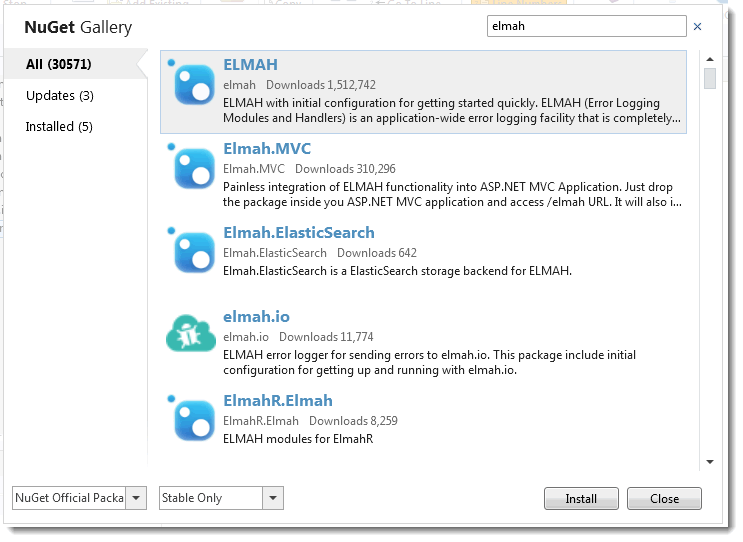Switch to the All (30571) tab

point(76,64)
